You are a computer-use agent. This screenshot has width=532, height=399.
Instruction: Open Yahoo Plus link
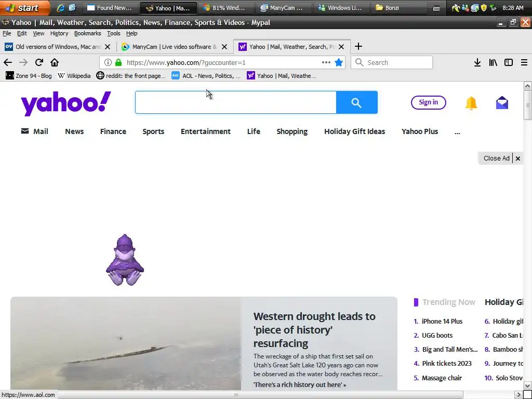coord(420,131)
